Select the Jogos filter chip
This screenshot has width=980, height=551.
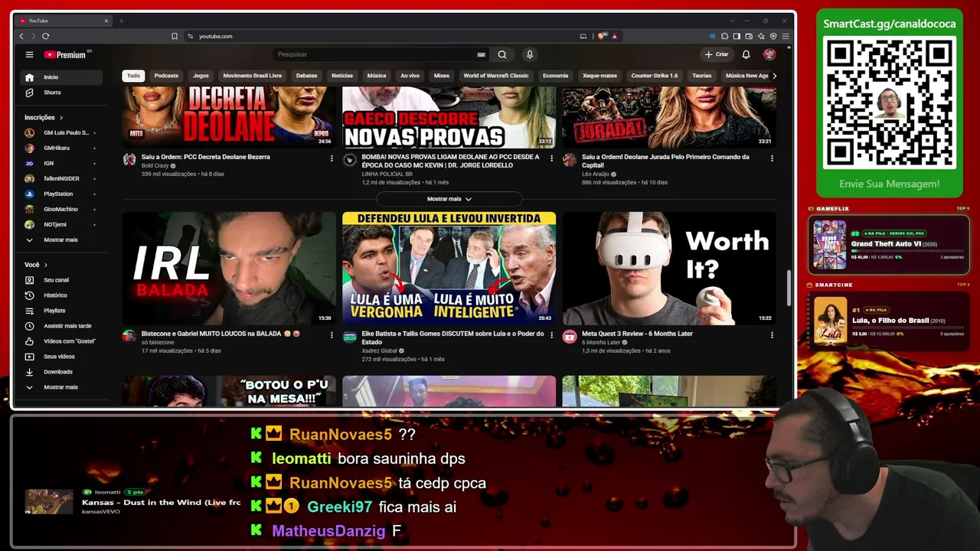(201, 76)
